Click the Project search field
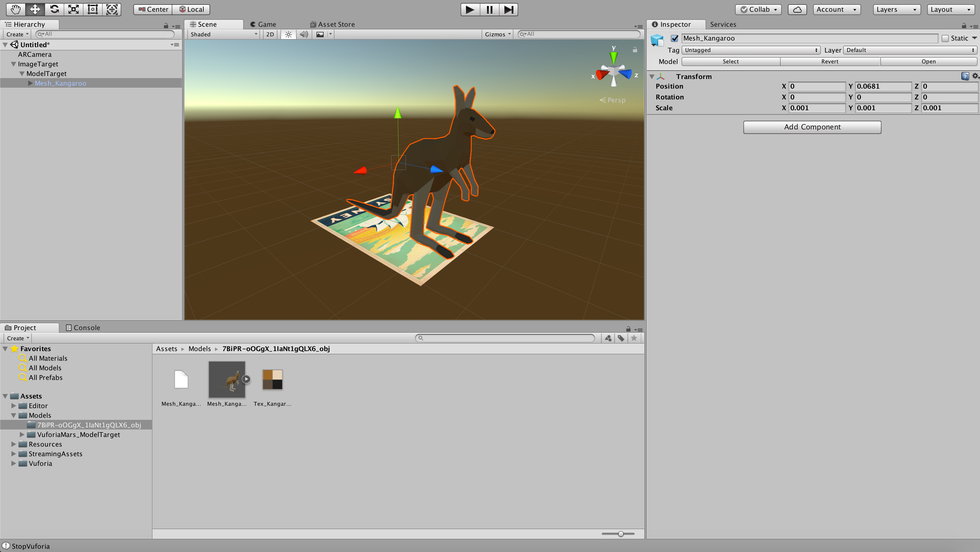 tap(505, 338)
